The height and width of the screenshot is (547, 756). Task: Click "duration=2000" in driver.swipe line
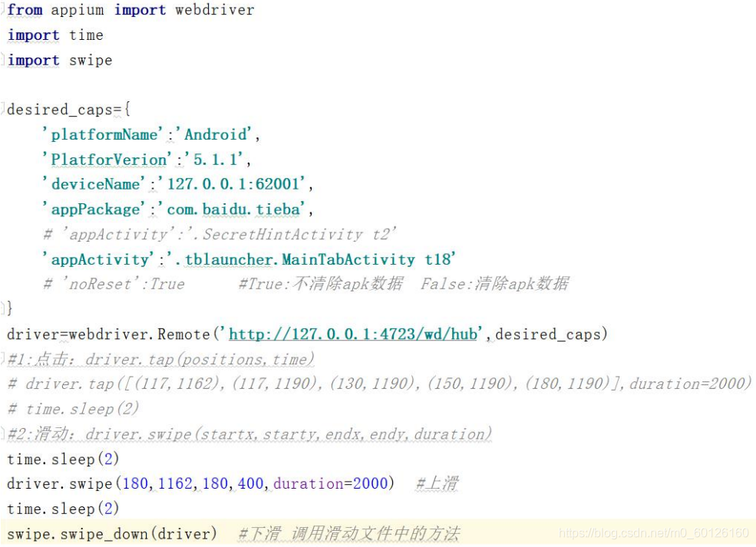tap(331, 483)
